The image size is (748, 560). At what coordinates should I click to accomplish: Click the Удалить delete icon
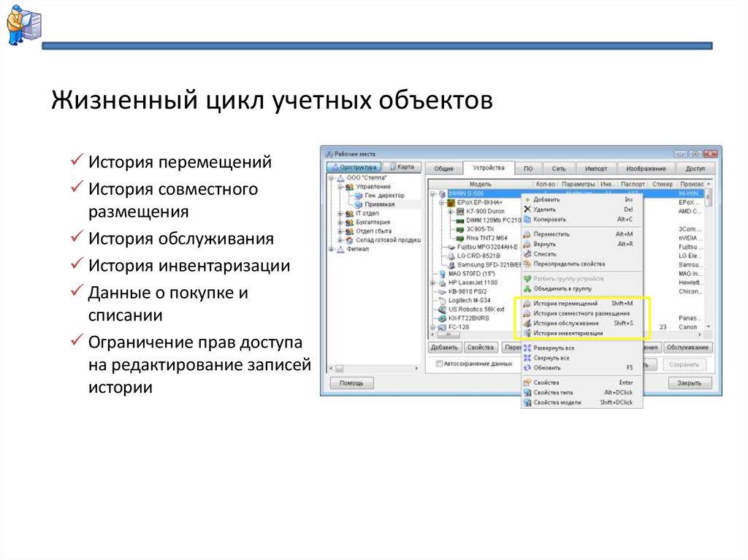click(527, 210)
